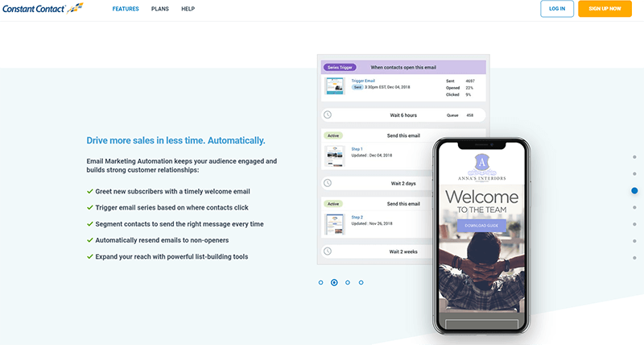Image resolution: width=644 pixels, height=345 pixels.
Task: Click the Step 1 email thumbnail
Action: [335, 156]
